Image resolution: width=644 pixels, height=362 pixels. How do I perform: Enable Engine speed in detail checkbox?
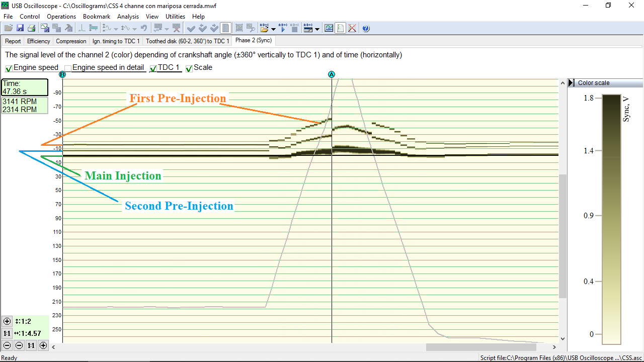(x=68, y=68)
